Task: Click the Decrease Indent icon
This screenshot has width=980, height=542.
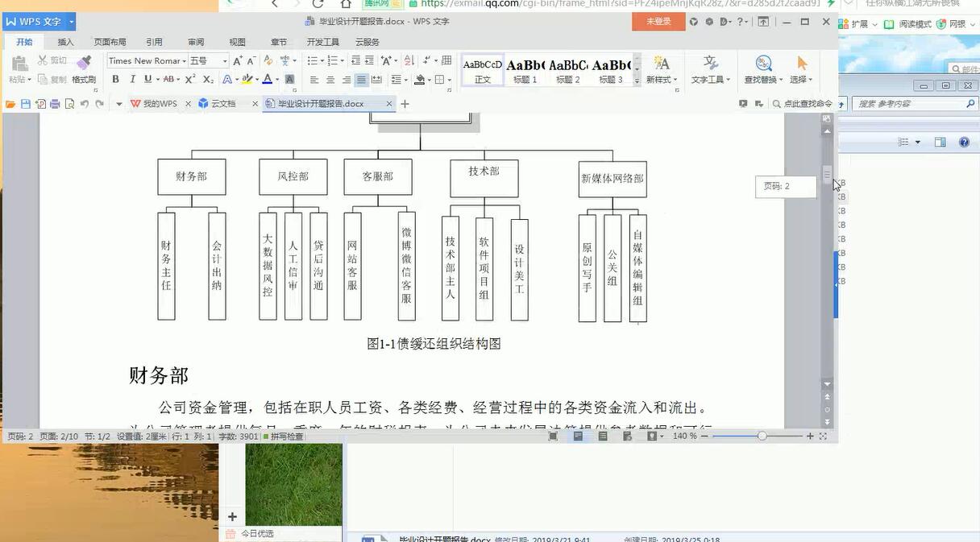Action: pos(355,60)
